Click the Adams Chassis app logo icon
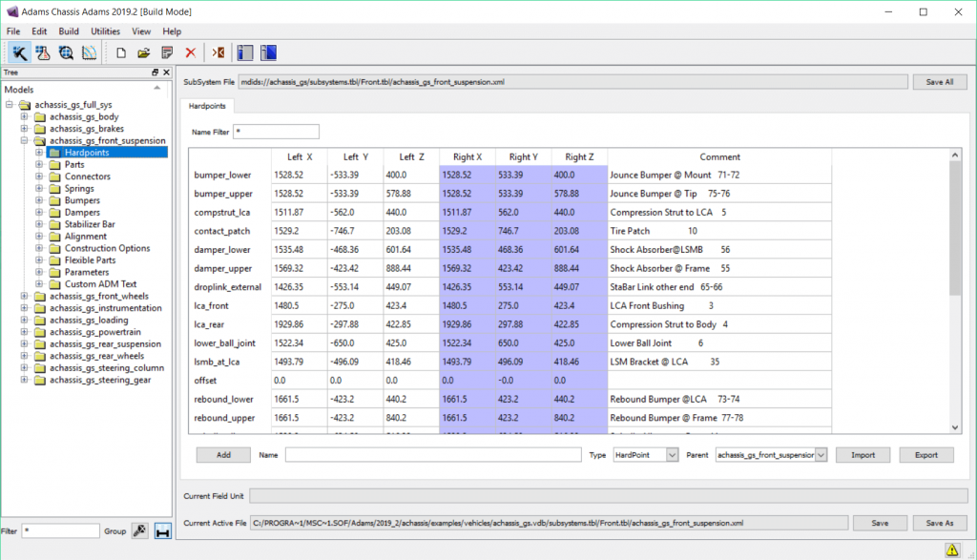The width and height of the screenshot is (977, 560). coord(11,11)
